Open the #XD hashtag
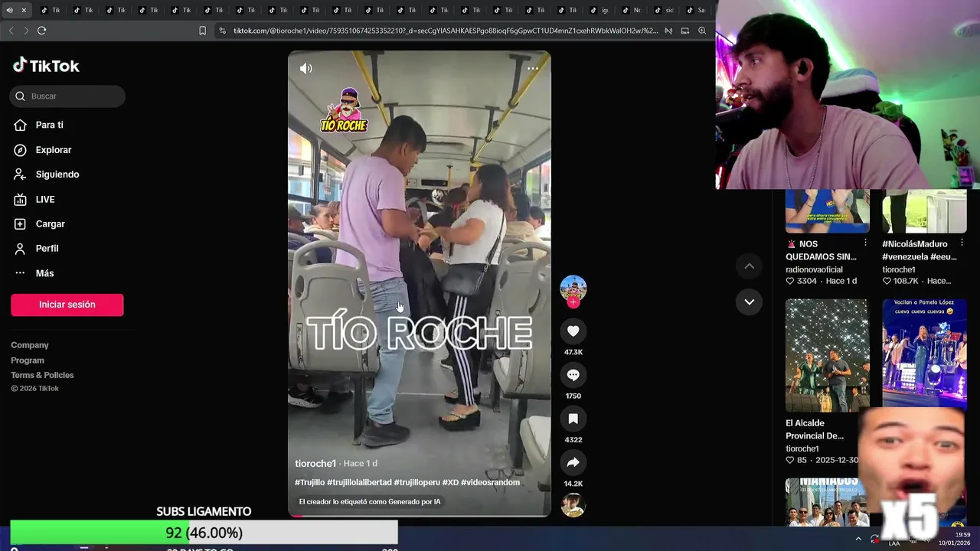This screenshot has height=551, width=980. pyautogui.click(x=451, y=483)
